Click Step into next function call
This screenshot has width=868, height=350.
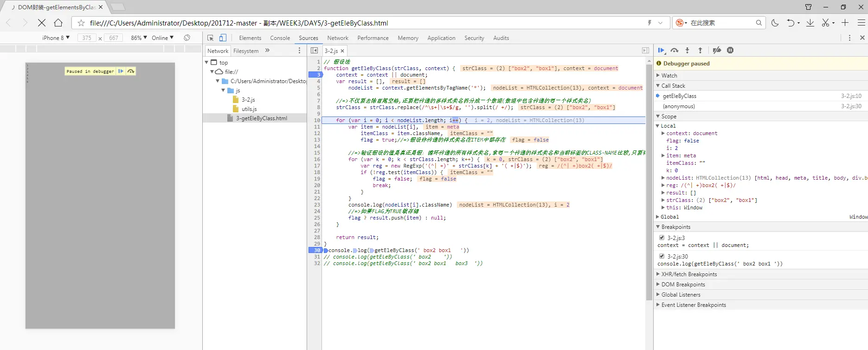[x=688, y=51]
